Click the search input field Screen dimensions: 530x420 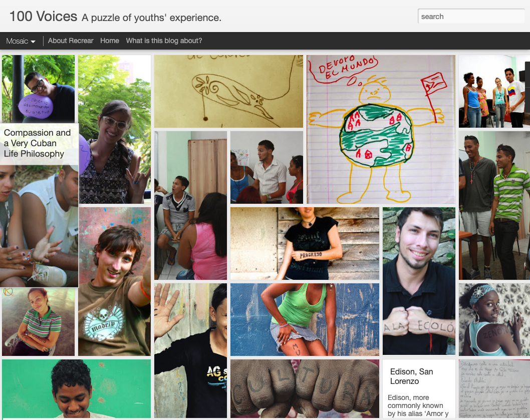point(471,16)
